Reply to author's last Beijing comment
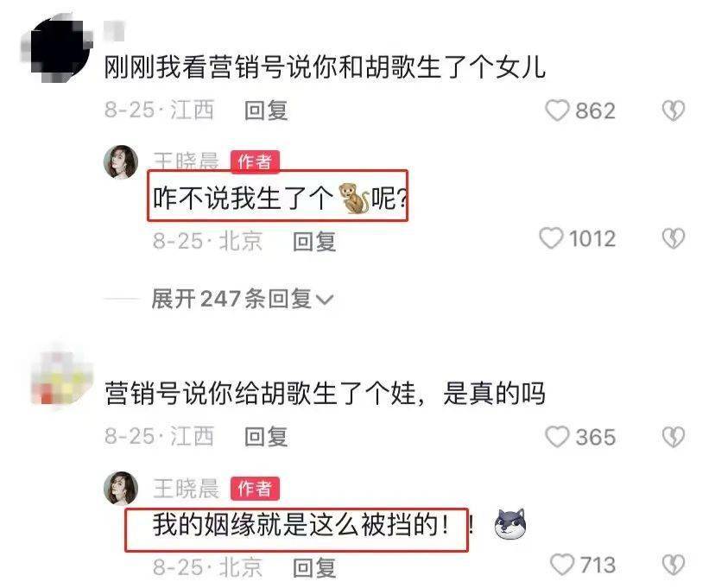The image size is (715, 588). (x=314, y=567)
